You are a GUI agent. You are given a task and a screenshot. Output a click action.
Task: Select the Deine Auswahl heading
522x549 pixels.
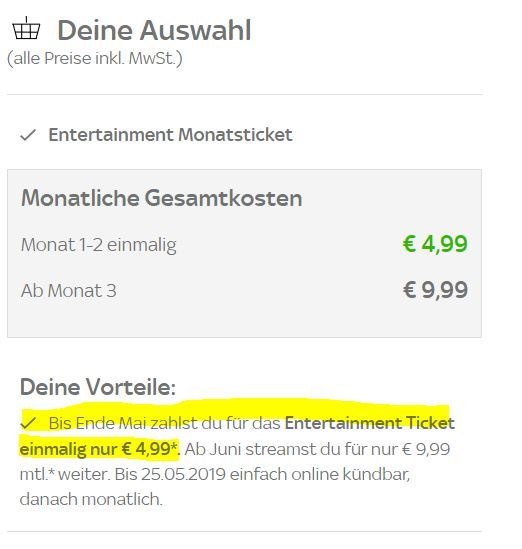[154, 30]
